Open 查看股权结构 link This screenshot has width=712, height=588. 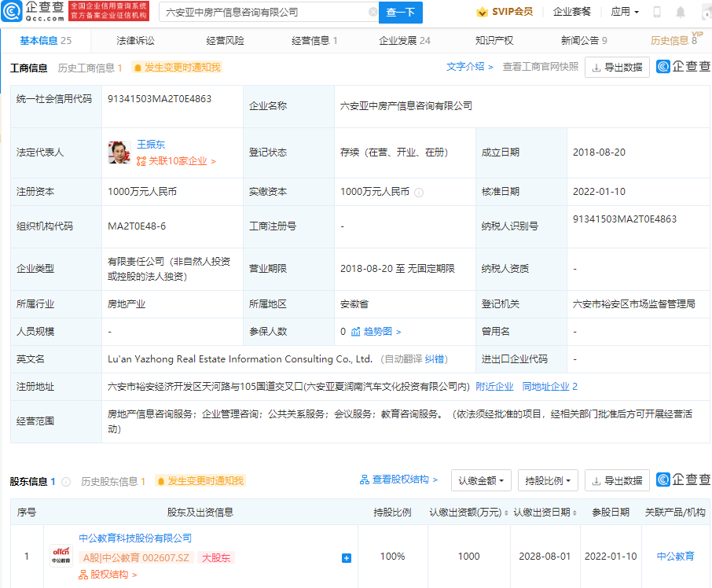[x=398, y=480]
